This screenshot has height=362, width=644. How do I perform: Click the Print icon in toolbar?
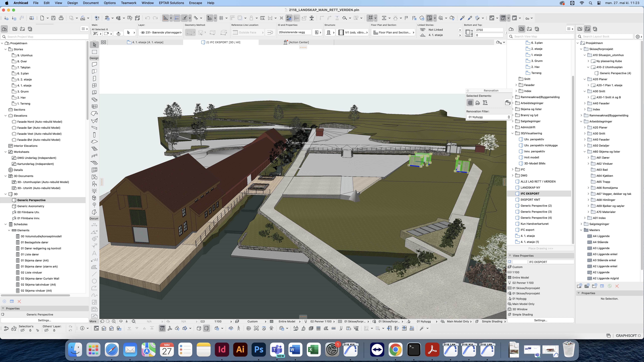(x=61, y=18)
